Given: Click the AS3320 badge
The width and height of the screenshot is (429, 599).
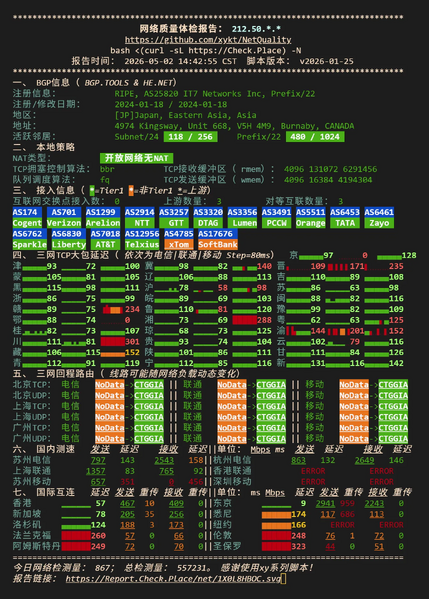Looking at the screenshot, I should click(x=208, y=212).
